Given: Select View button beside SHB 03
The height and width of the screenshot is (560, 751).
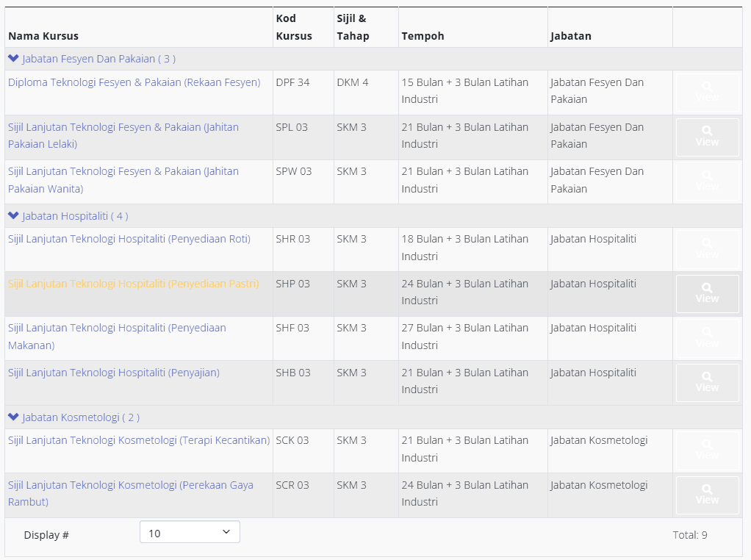Looking at the screenshot, I should (x=707, y=383).
